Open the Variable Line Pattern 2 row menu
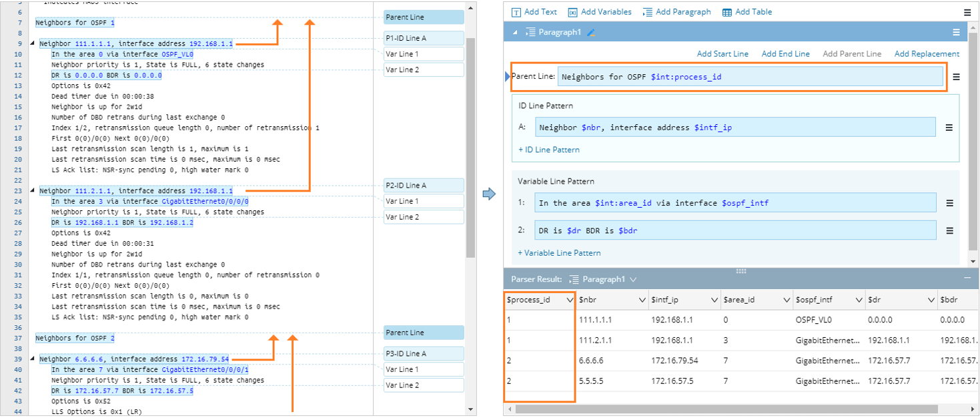Viewport: 980px width, 418px height. coord(949,231)
